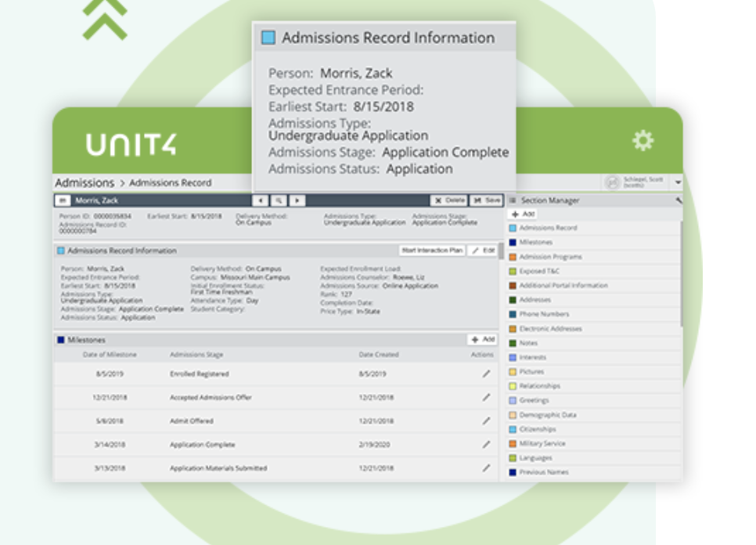Viewport: 756px width, 545px height.
Task: Click Start Interaction Plan button
Action: (431, 251)
